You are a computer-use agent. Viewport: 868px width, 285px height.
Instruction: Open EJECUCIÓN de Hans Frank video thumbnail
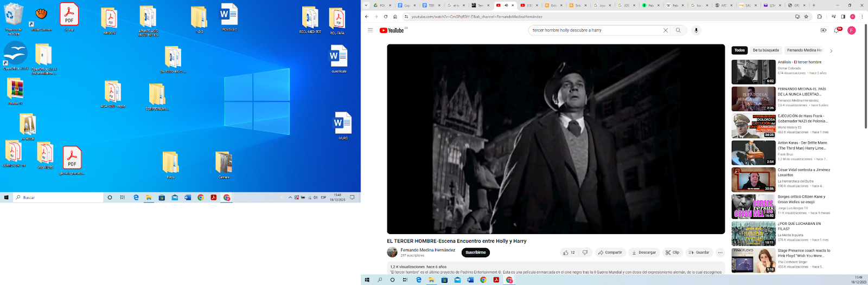[754, 126]
